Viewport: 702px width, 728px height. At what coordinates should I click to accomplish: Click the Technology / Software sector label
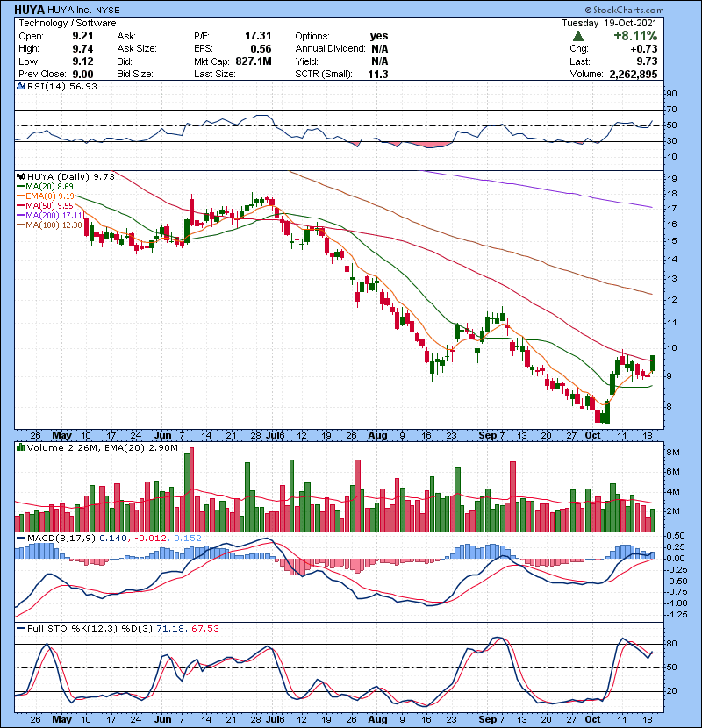pyautogui.click(x=68, y=23)
